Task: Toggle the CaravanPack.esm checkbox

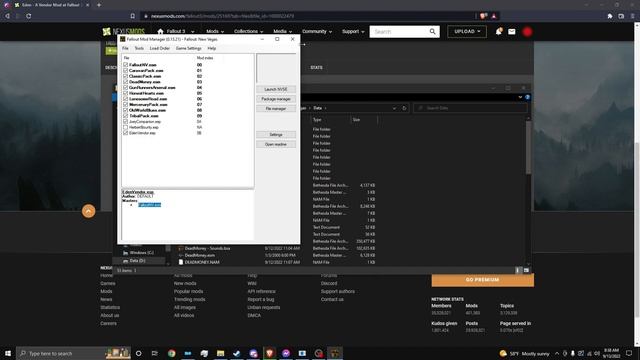Action: click(125, 70)
